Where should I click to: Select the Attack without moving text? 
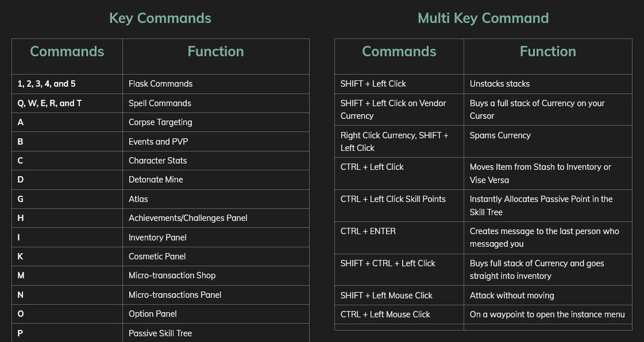512,296
